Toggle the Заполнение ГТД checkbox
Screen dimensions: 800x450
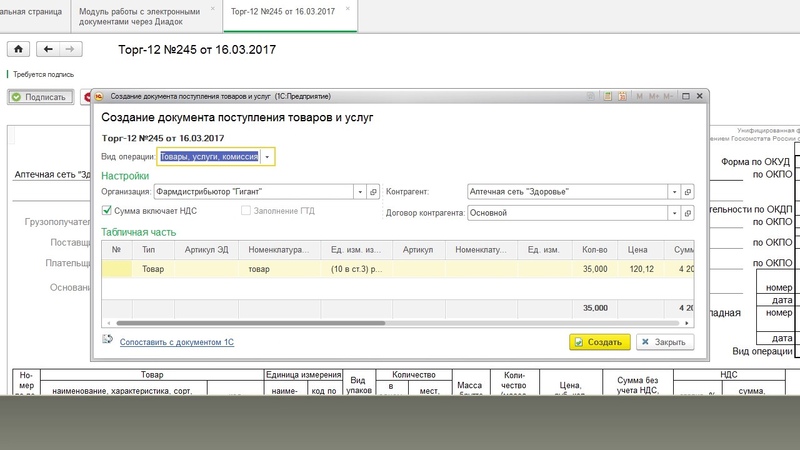coord(246,211)
